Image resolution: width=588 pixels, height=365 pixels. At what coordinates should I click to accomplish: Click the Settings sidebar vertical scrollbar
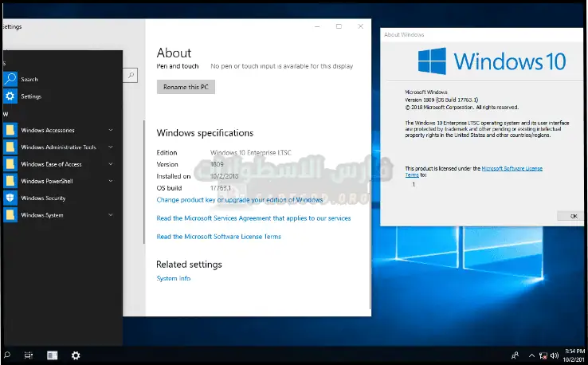[x=143, y=182]
